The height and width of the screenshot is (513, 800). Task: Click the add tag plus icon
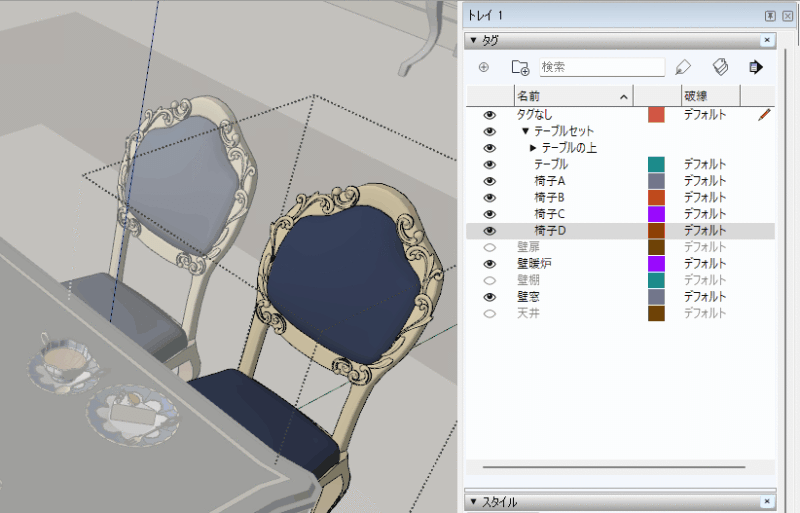(484, 67)
